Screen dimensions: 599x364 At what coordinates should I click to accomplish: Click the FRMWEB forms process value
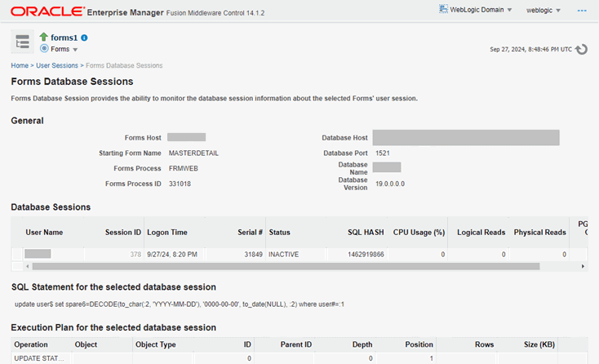pos(184,168)
